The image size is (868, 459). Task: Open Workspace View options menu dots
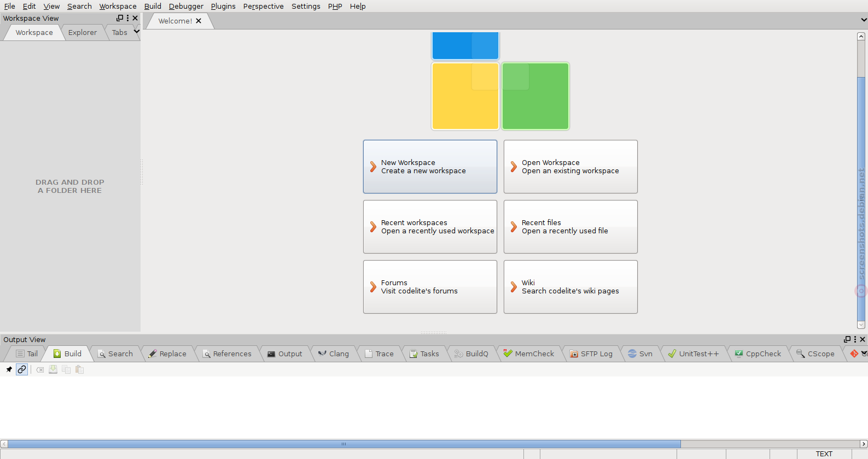pyautogui.click(x=128, y=18)
